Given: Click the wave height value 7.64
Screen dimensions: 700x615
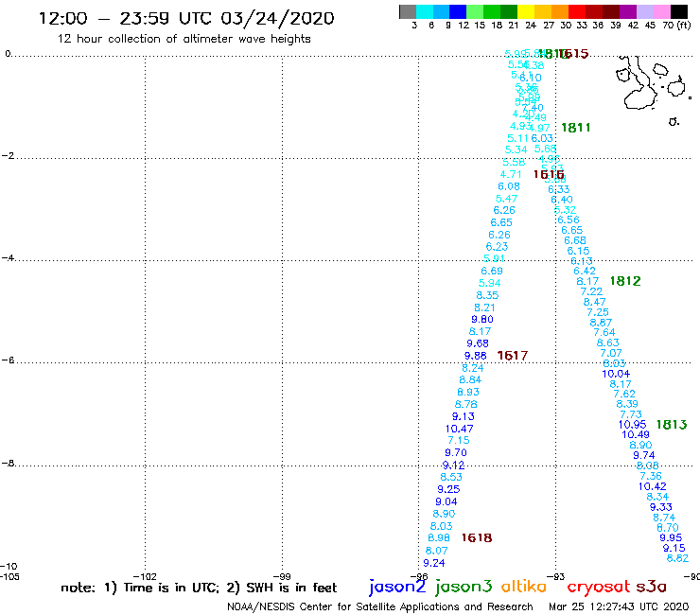Looking at the screenshot, I should pos(604,332).
